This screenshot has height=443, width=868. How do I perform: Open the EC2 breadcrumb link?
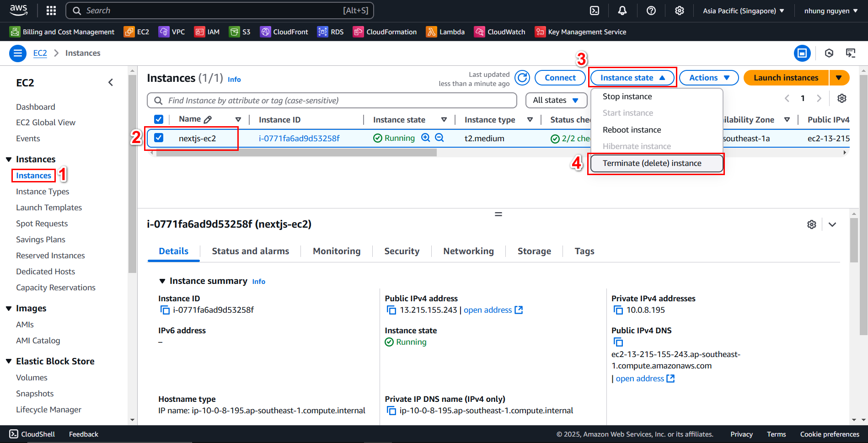pos(40,53)
